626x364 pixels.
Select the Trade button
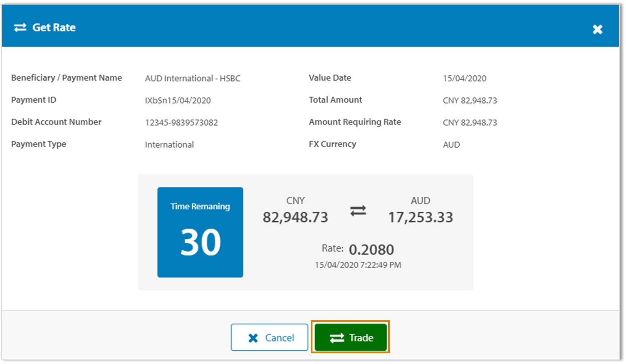coord(350,337)
